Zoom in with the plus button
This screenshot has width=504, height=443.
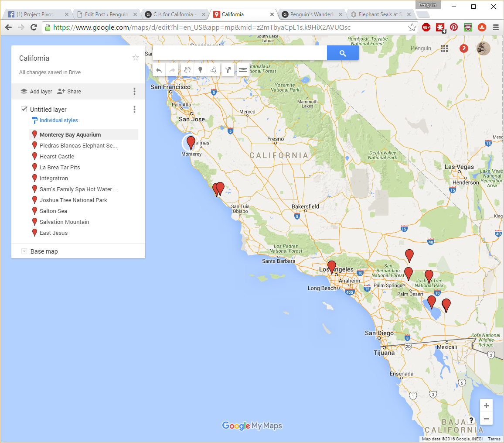[x=486, y=405]
